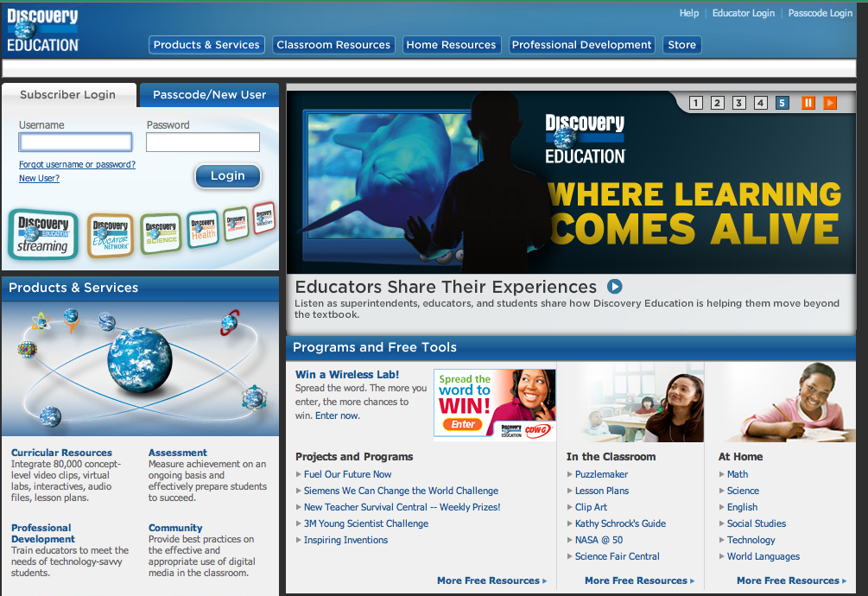Focus the Username input field
868x596 pixels.
coord(76,143)
